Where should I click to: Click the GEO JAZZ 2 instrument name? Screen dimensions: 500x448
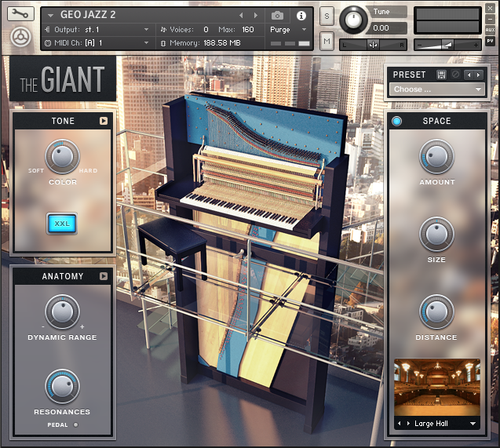click(88, 15)
